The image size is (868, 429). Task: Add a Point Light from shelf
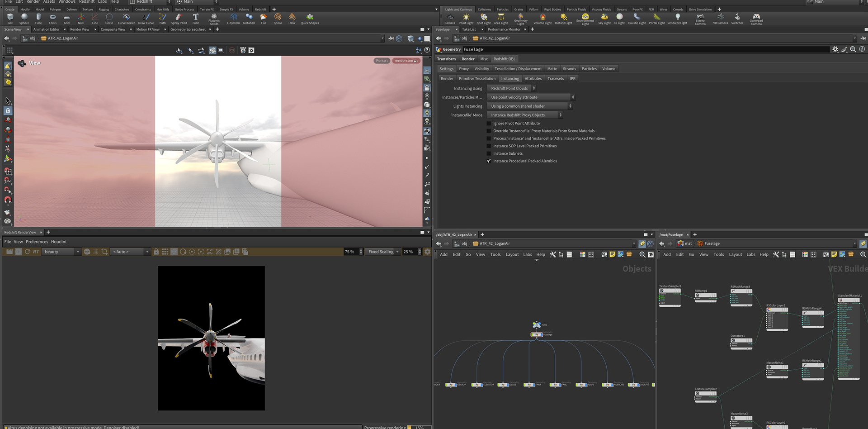(x=466, y=18)
